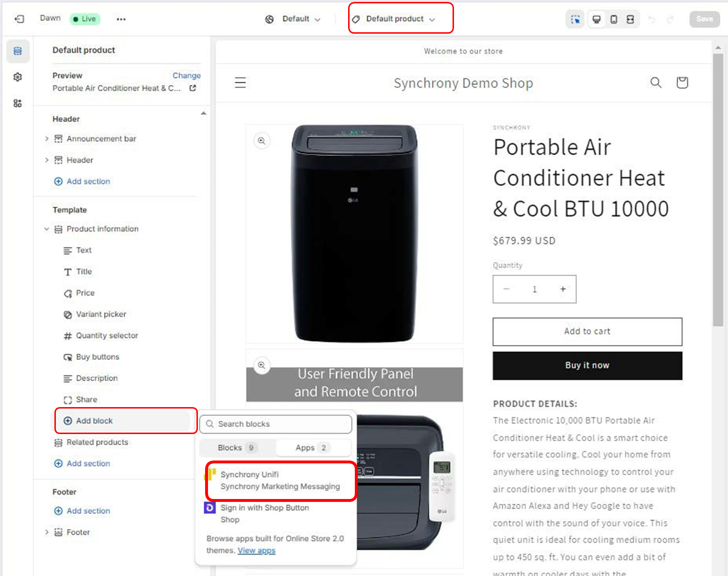Click the Synchrony Demo Shop store title
Image resolution: width=728 pixels, height=576 pixels.
pos(463,83)
